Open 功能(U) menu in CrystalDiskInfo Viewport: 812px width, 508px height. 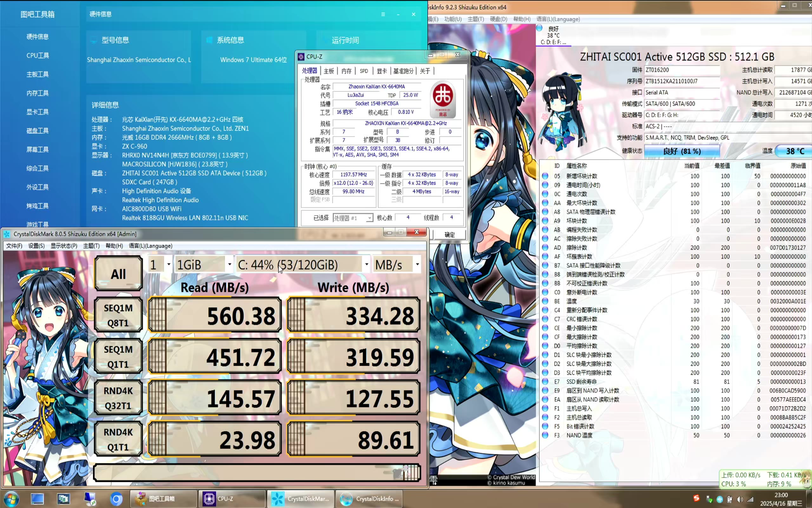point(453,19)
